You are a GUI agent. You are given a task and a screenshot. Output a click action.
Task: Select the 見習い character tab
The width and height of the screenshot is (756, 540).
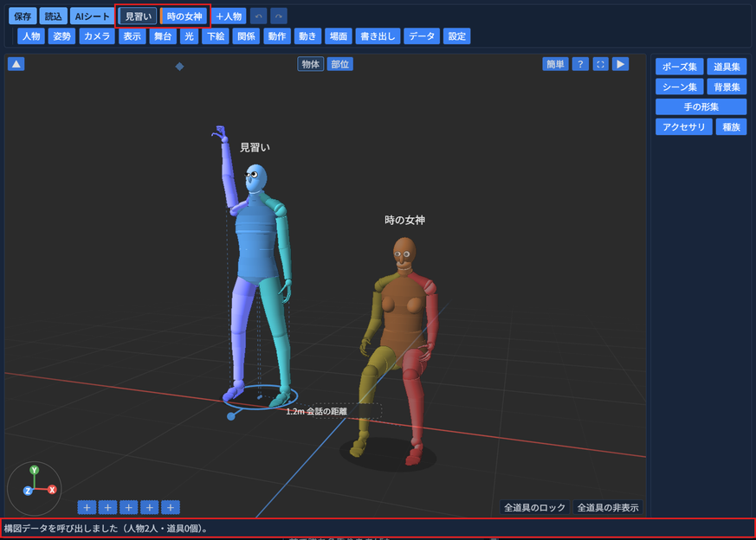138,16
